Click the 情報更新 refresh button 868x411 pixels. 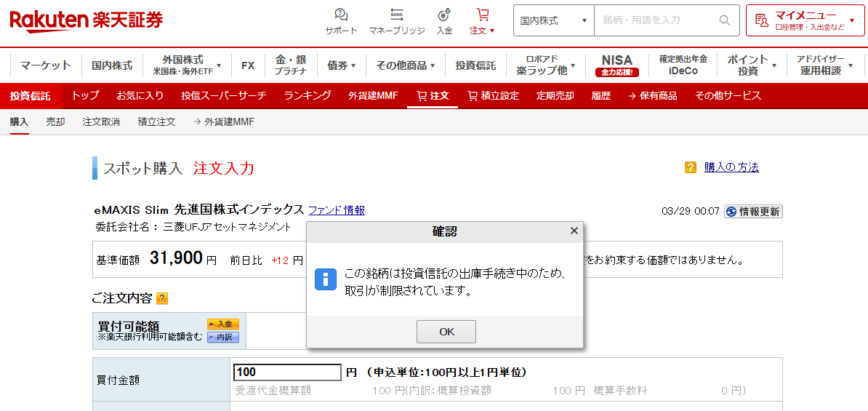(x=753, y=212)
